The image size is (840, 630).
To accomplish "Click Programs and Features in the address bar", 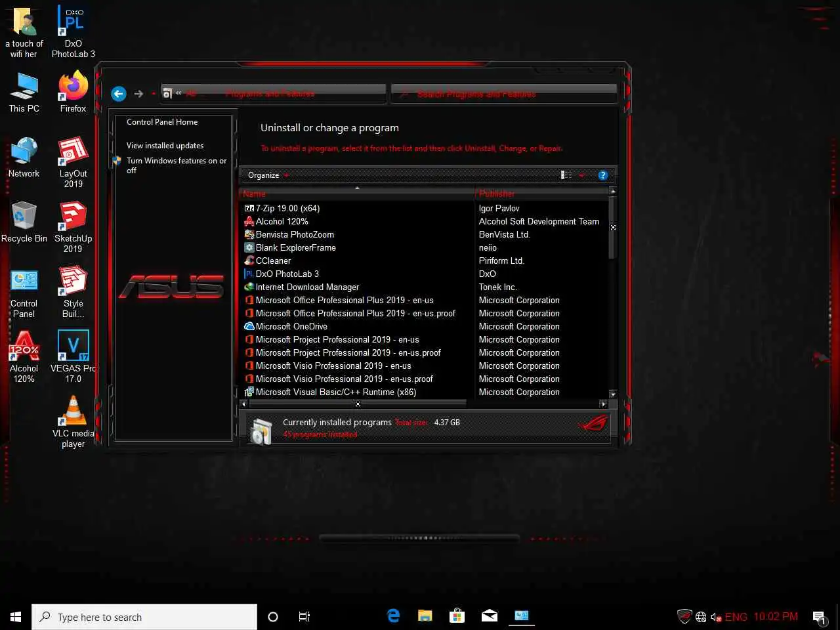I will click(x=270, y=94).
